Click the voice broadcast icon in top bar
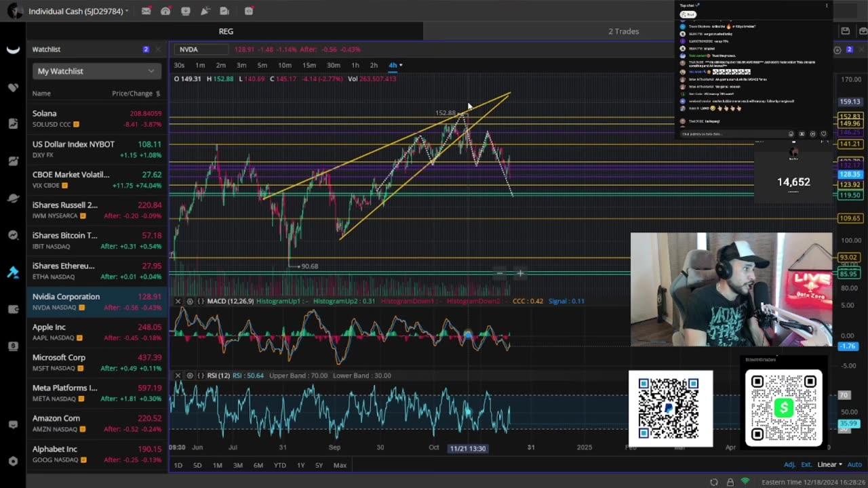The image size is (868, 488). 249,11
